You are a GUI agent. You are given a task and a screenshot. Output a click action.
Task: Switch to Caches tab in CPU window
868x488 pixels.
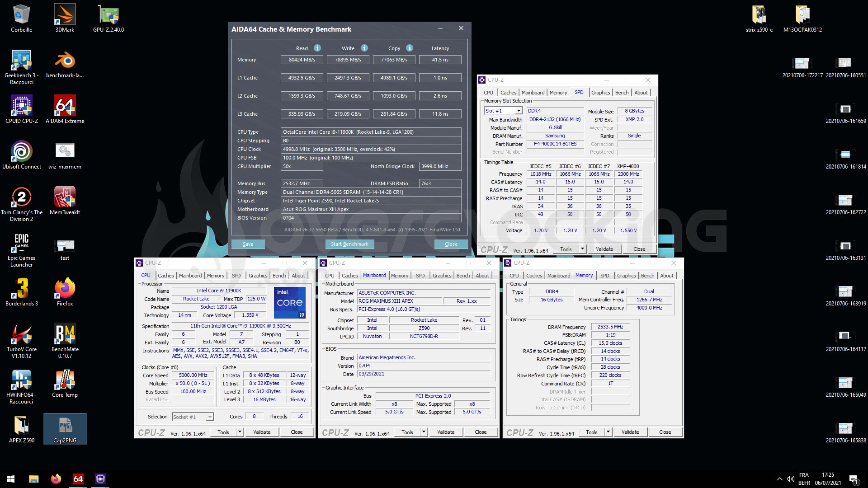[165, 276]
